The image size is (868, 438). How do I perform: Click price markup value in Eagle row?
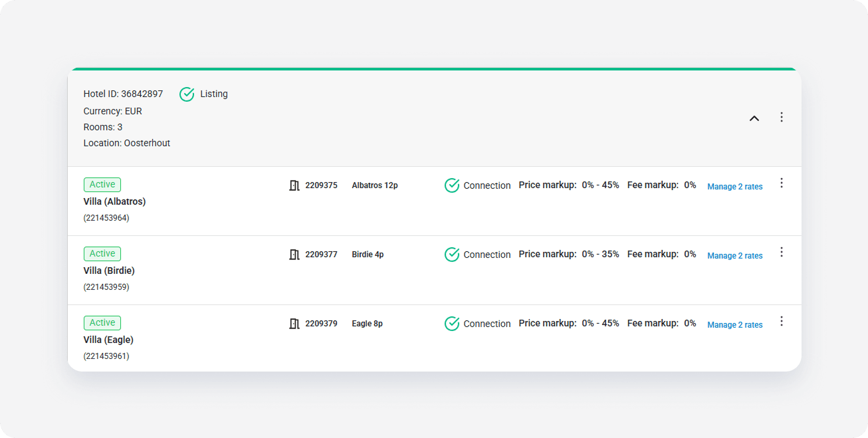coord(600,323)
